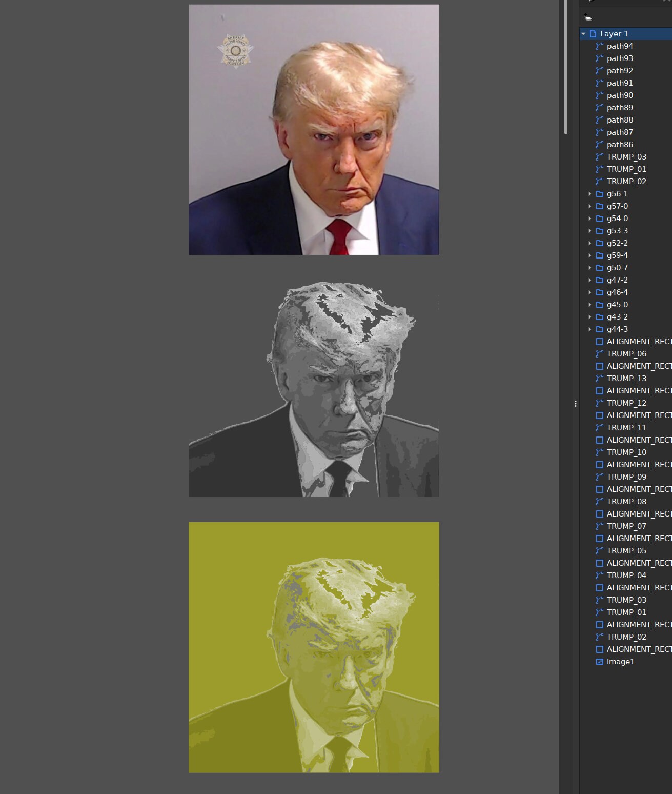Expand the g57-0 group
672x794 pixels.
(590, 206)
